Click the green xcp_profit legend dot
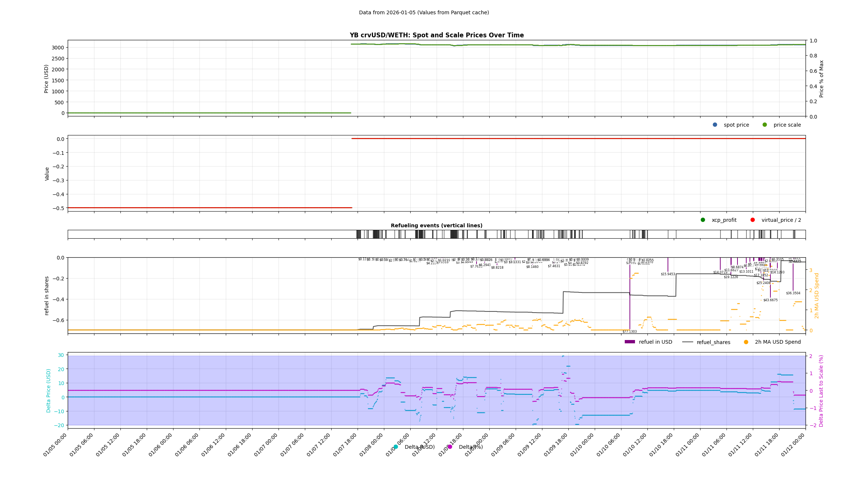This screenshot has height=504, width=848. [x=703, y=220]
